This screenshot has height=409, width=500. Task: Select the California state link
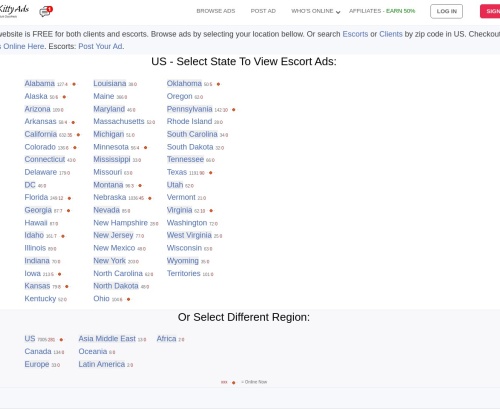(41, 134)
